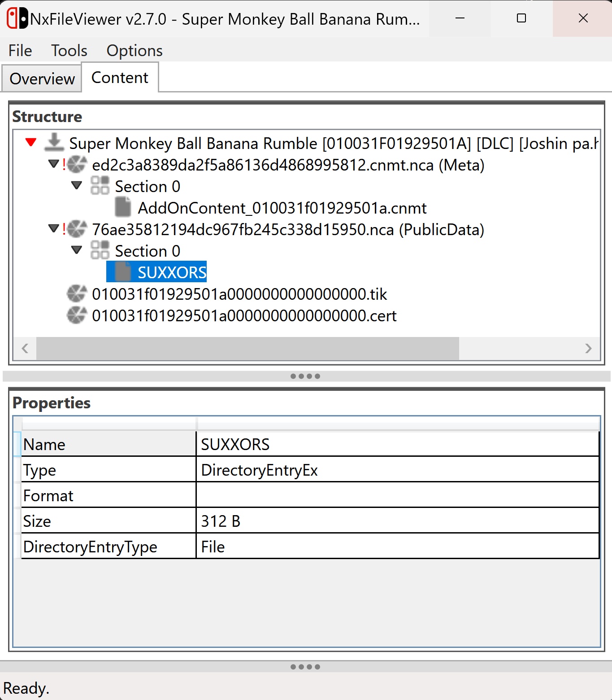Screen dimensions: 612x700
Task: Minimize the NxFileViewer window
Action: point(460,18)
